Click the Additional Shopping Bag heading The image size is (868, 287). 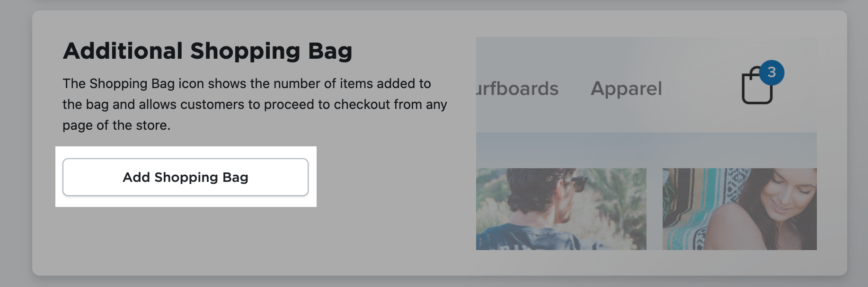pos(208,51)
